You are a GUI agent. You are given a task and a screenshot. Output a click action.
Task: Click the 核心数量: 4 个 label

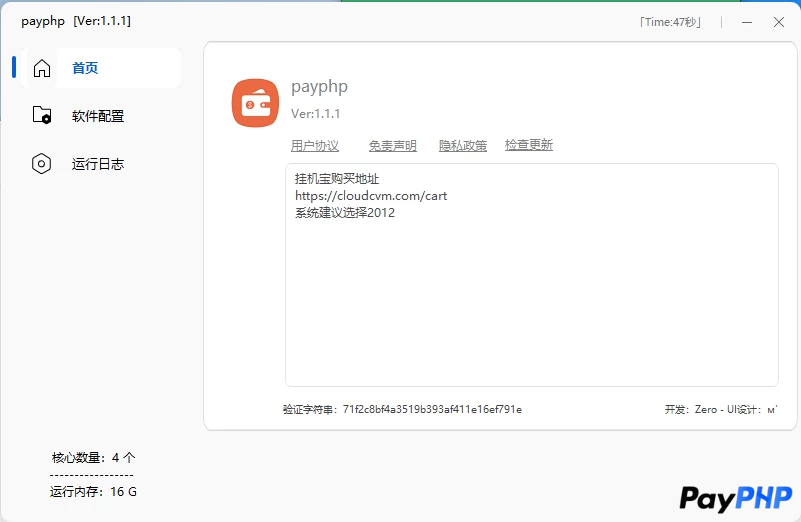(x=93, y=458)
